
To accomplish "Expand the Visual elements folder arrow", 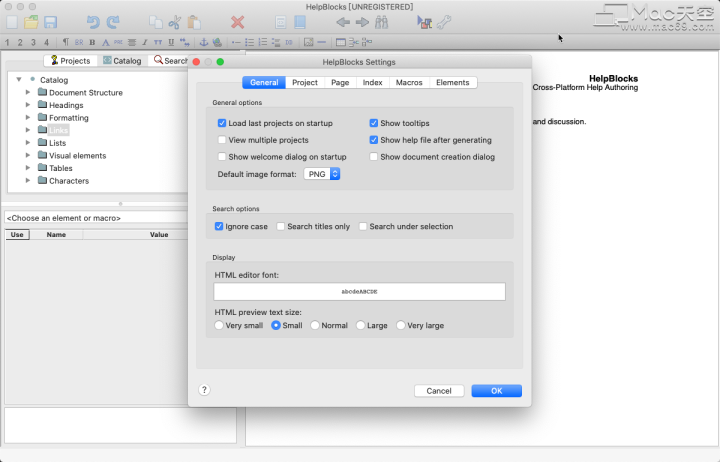I will tap(28, 155).
